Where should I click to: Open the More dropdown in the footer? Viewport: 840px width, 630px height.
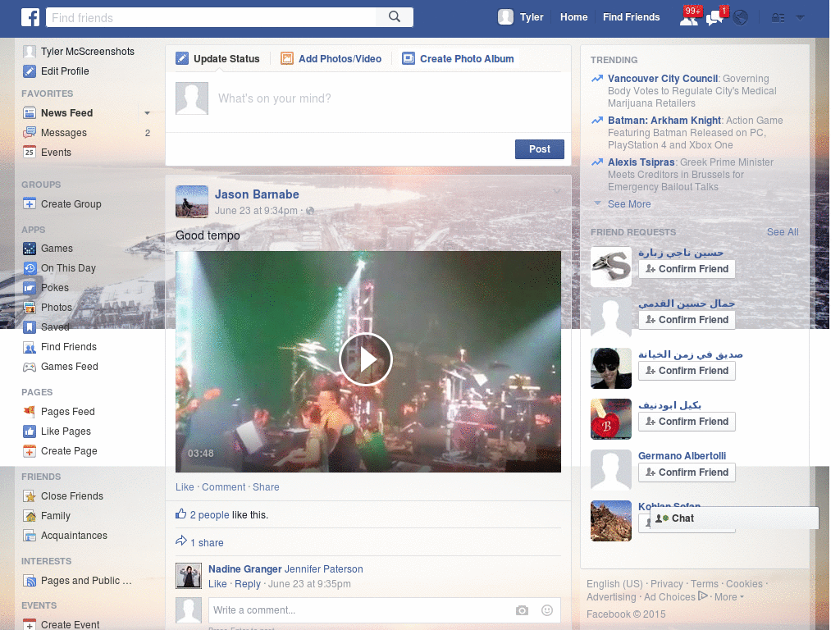726,597
